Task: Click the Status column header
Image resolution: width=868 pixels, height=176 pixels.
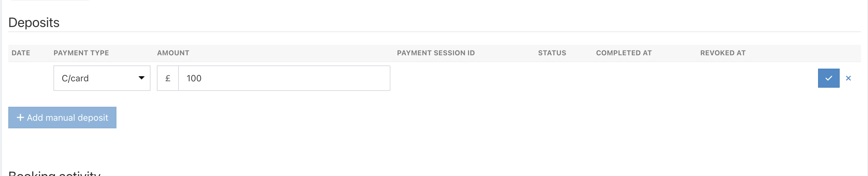Action: tap(552, 53)
